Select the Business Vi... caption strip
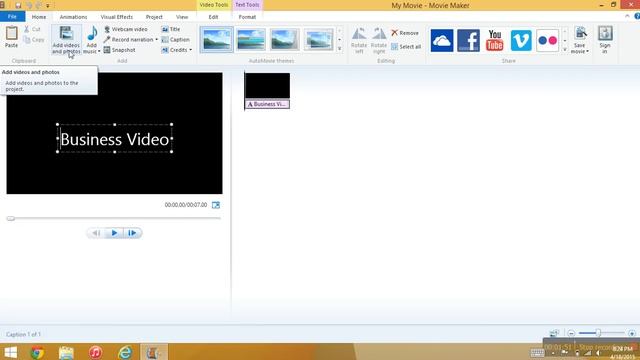Screen dimensions: 640x360 267,104
